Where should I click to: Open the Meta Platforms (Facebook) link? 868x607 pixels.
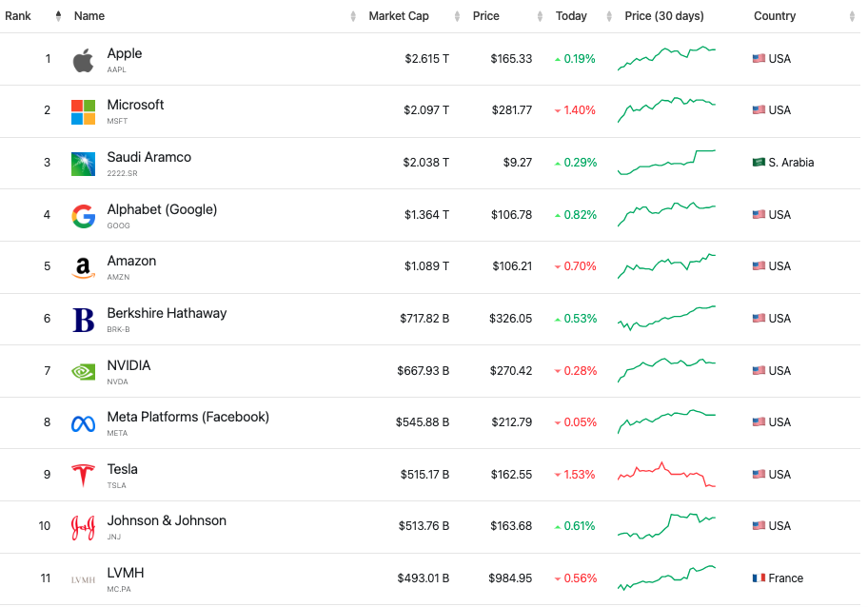pos(188,417)
